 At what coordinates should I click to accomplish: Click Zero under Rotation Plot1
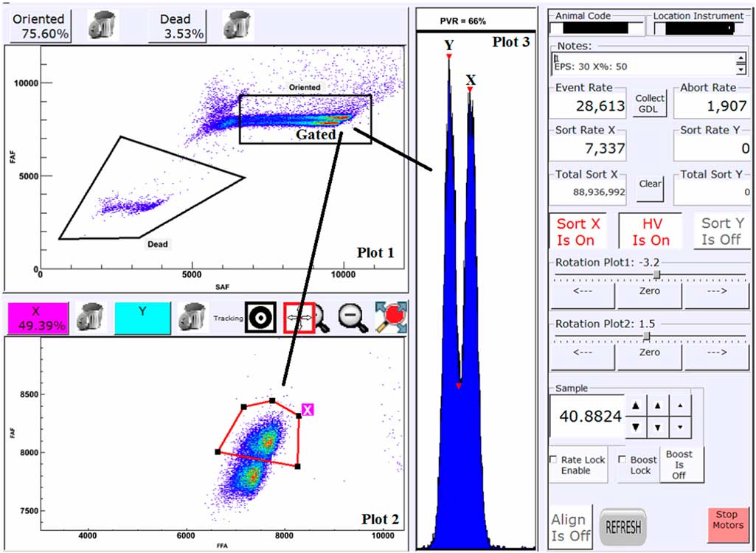point(649,291)
